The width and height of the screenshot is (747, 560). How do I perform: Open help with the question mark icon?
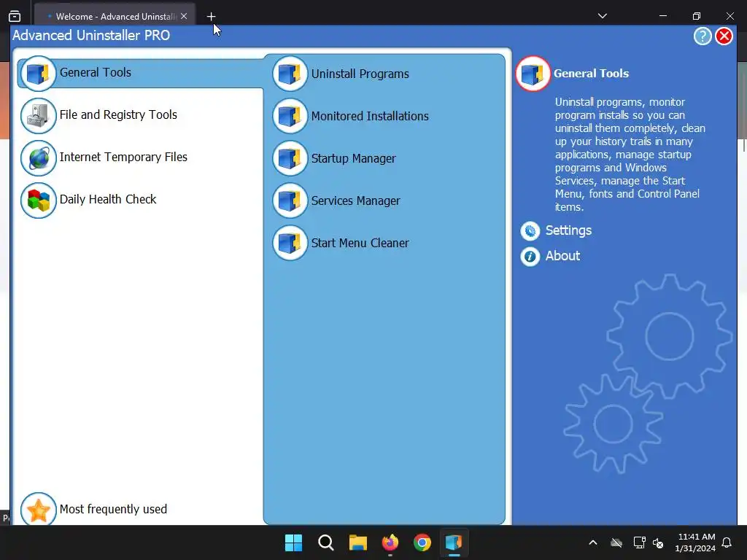[x=703, y=36]
